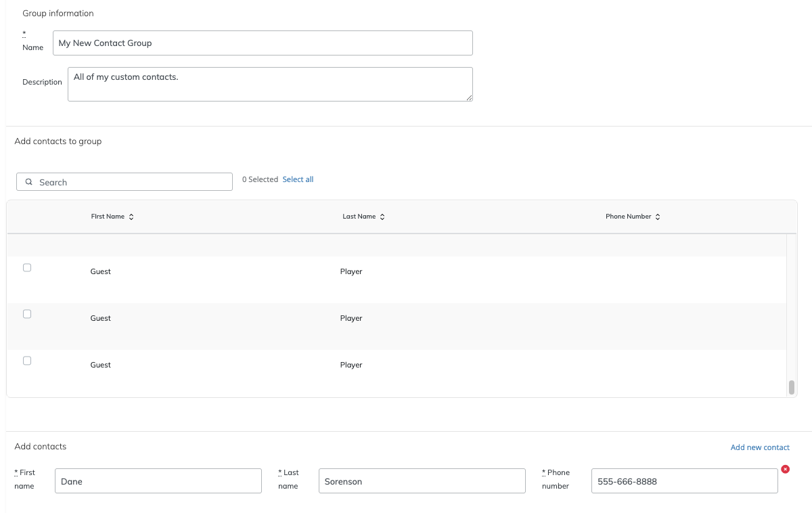Click the First Name column header text

coord(108,217)
